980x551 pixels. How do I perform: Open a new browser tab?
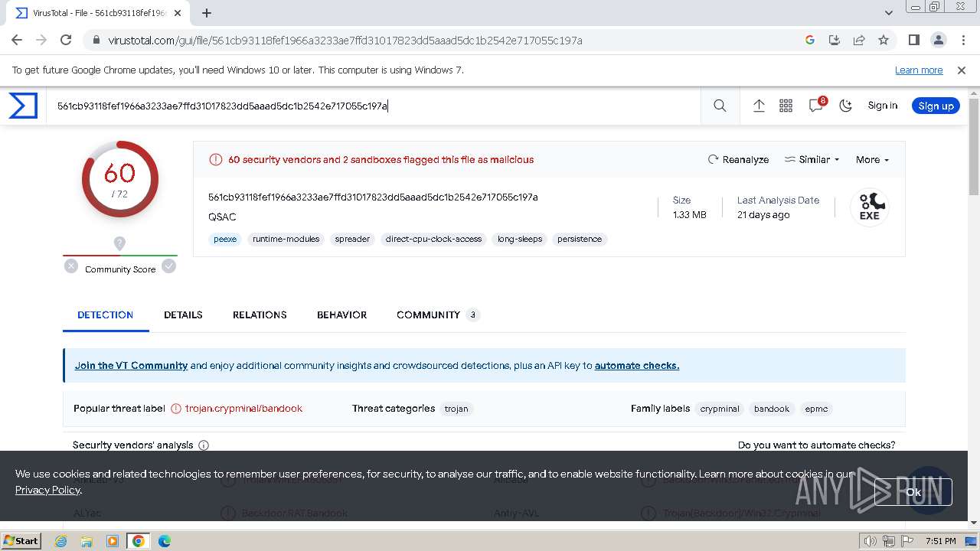coord(207,12)
